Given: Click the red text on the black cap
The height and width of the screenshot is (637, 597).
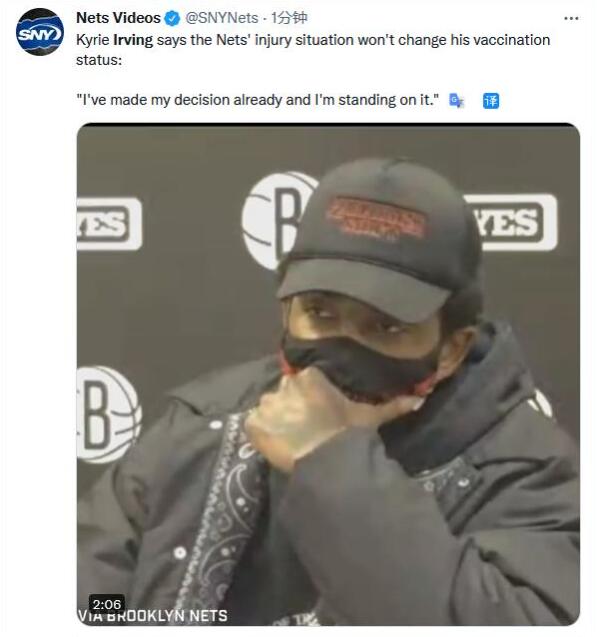Looking at the screenshot, I should pyautogui.click(x=376, y=218).
